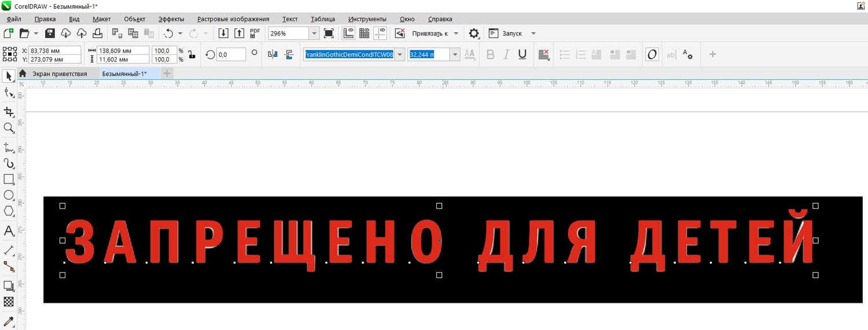The image size is (868, 330).
Task: Toggle bold formatting
Action: [x=491, y=54]
